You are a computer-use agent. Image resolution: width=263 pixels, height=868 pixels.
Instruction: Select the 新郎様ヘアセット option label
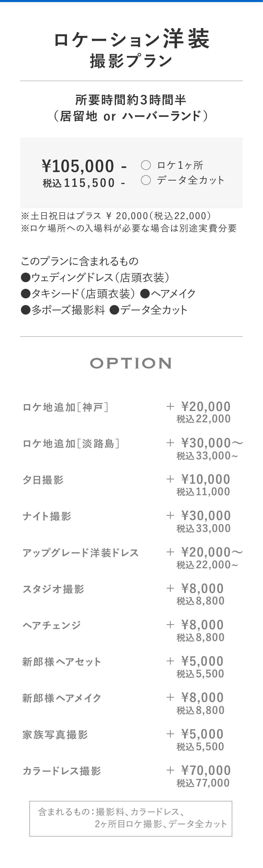click(62, 662)
